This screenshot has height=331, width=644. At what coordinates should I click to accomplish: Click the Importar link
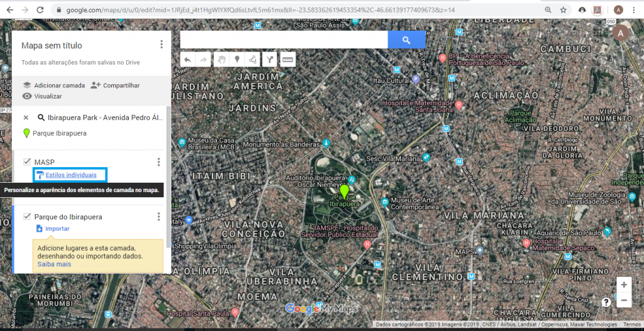pyautogui.click(x=57, y=229)
